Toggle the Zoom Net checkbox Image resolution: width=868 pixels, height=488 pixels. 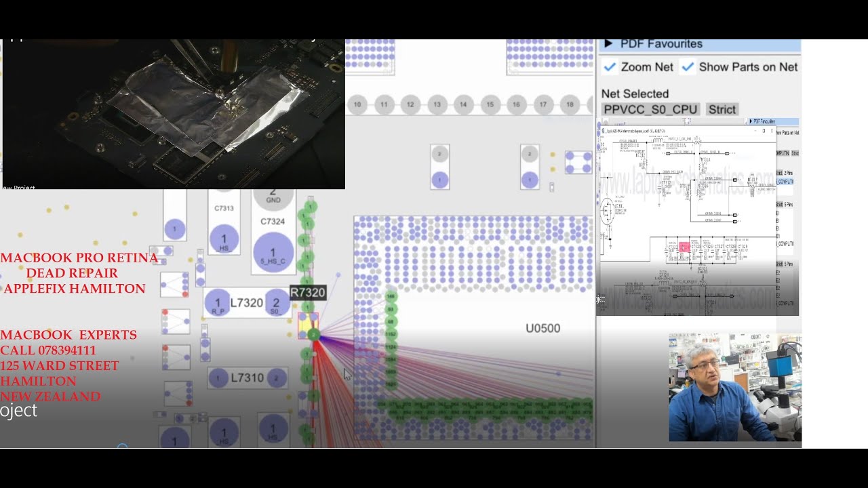(610, 66)
